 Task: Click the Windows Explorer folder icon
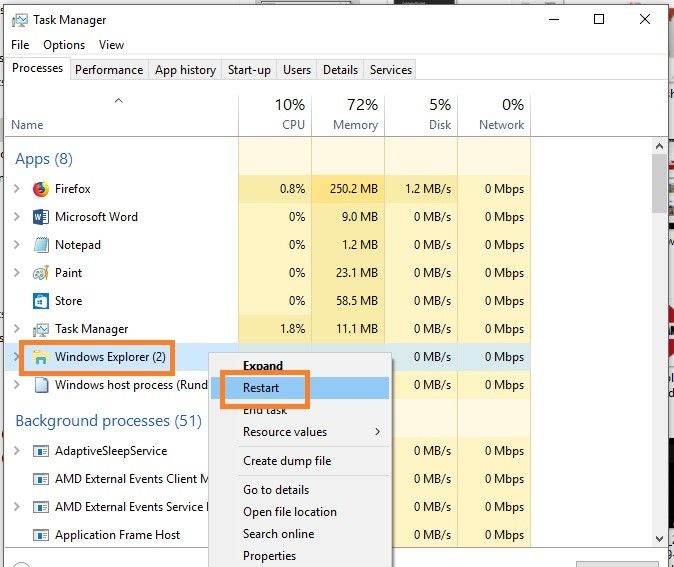pos(41,357)
